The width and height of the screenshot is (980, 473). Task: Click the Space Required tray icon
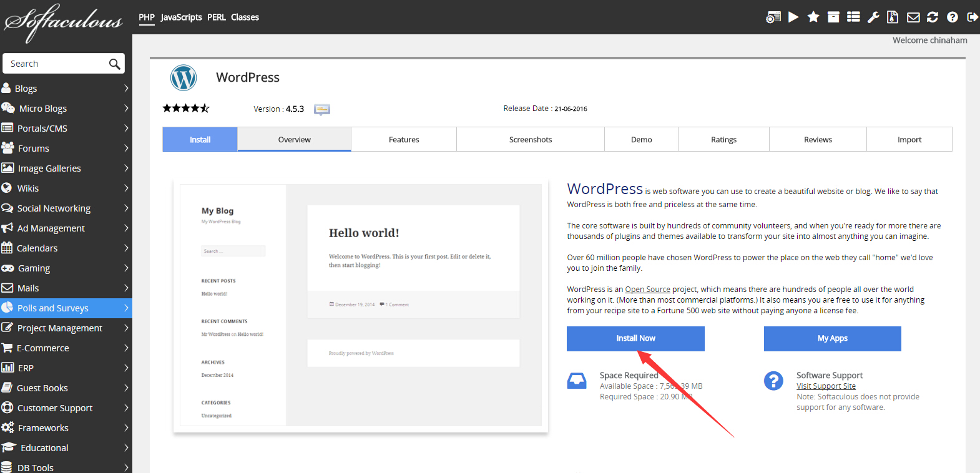577,381
